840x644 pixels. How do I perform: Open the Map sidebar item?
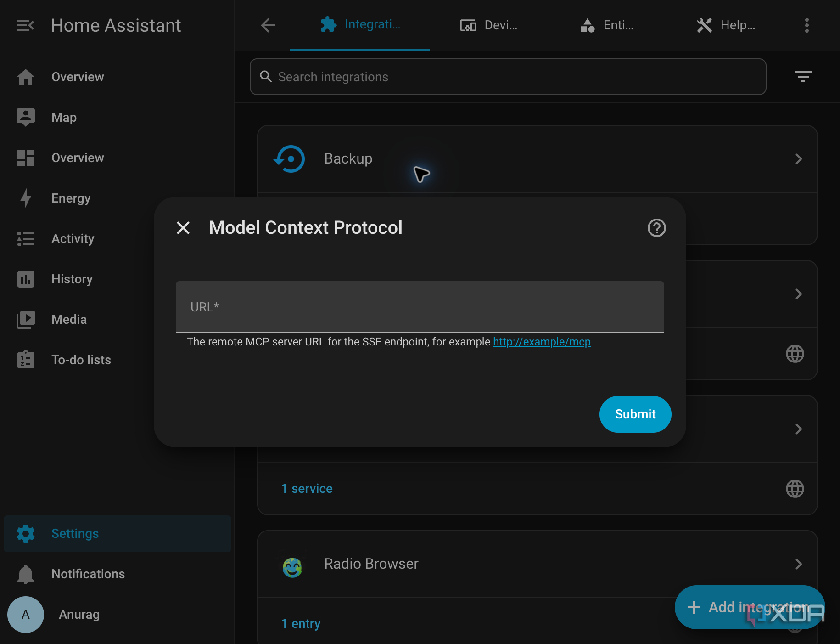[117, 117]
